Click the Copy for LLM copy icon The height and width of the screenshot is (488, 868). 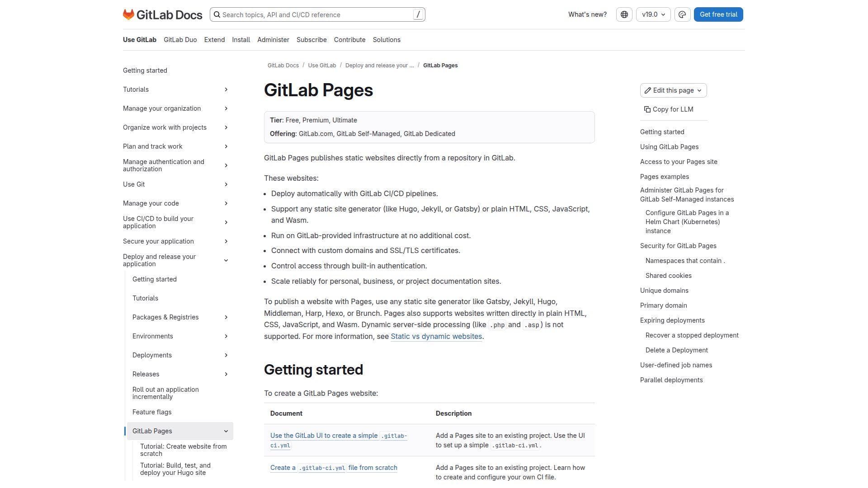pos(646,109)
